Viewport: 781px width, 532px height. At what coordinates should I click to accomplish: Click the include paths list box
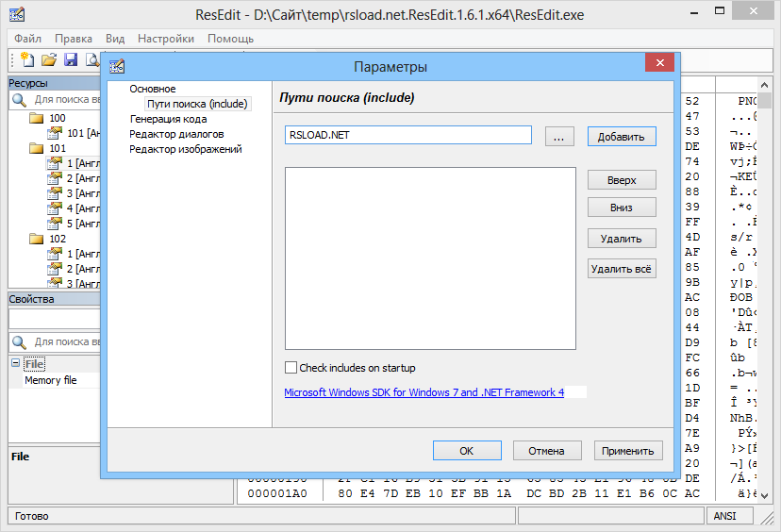tap(430, 258)
